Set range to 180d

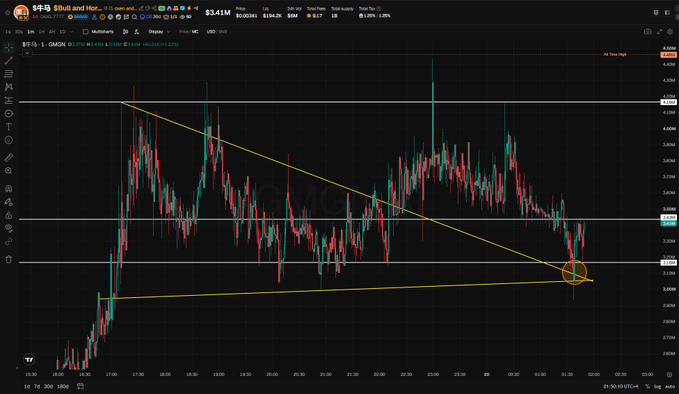pyautogui.click(x=63, y=386)
